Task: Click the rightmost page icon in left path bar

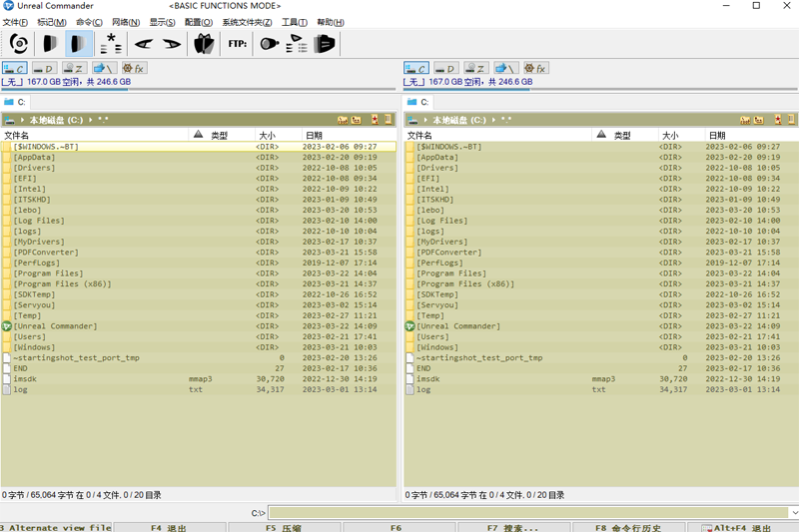Action: click(x=389, y=120)
